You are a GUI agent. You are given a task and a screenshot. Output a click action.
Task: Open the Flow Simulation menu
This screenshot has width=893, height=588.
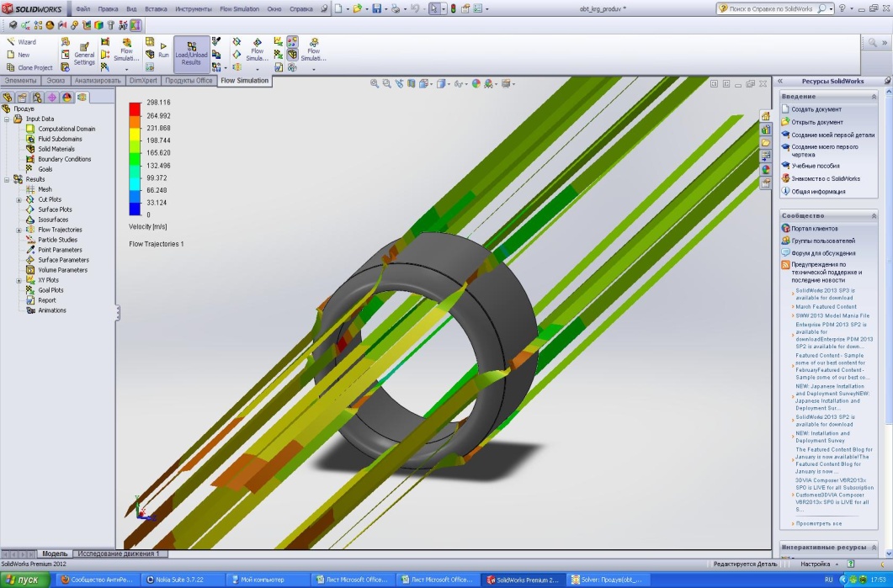point(239,9)
